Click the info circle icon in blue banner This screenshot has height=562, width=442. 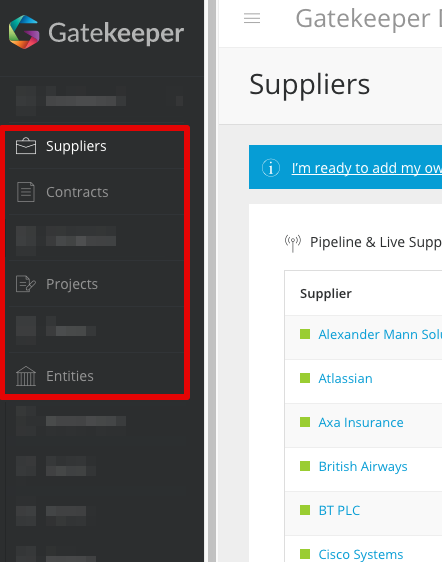pyautogui.click(x=271, y=167)
